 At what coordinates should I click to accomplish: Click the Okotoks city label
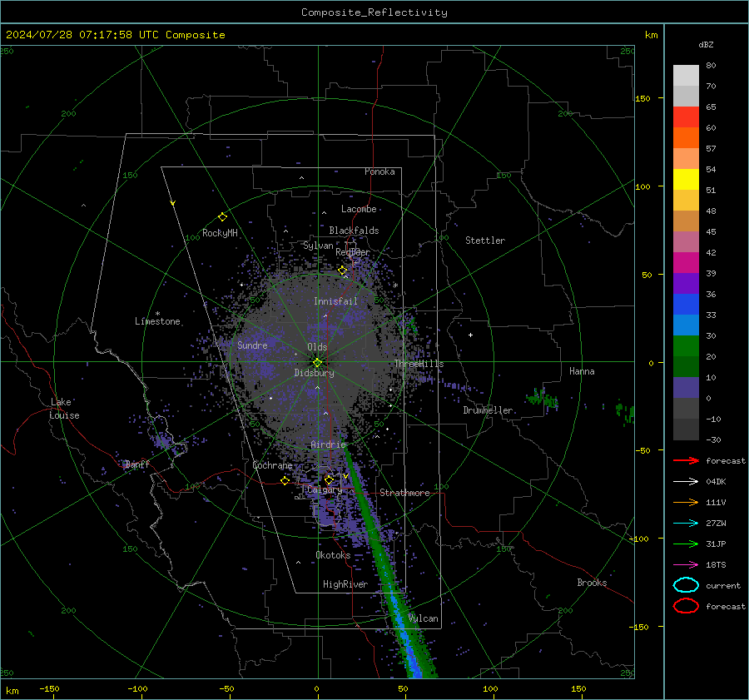click(x=333, y=555)
